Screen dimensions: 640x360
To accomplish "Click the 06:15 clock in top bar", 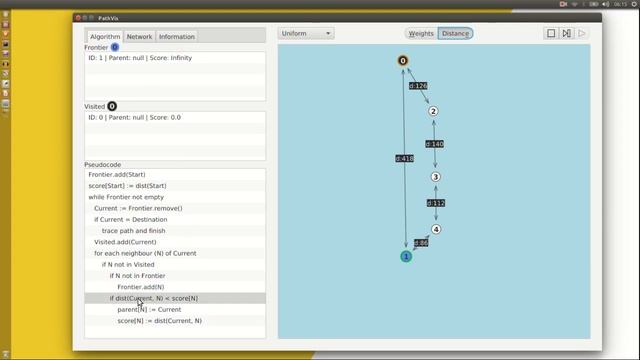I will click(620, 4).
